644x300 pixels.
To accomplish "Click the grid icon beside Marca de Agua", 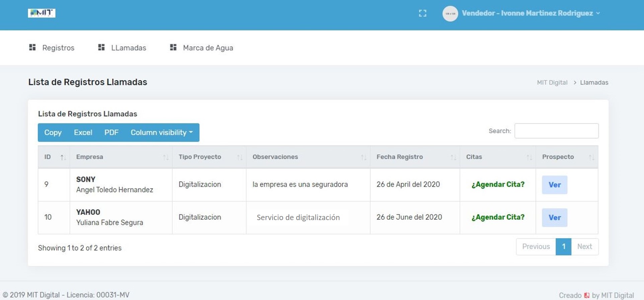I will pos(173,47).
